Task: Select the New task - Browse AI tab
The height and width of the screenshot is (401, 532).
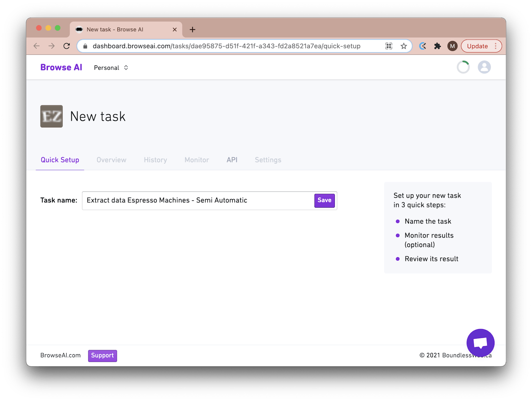Action: 126,29
